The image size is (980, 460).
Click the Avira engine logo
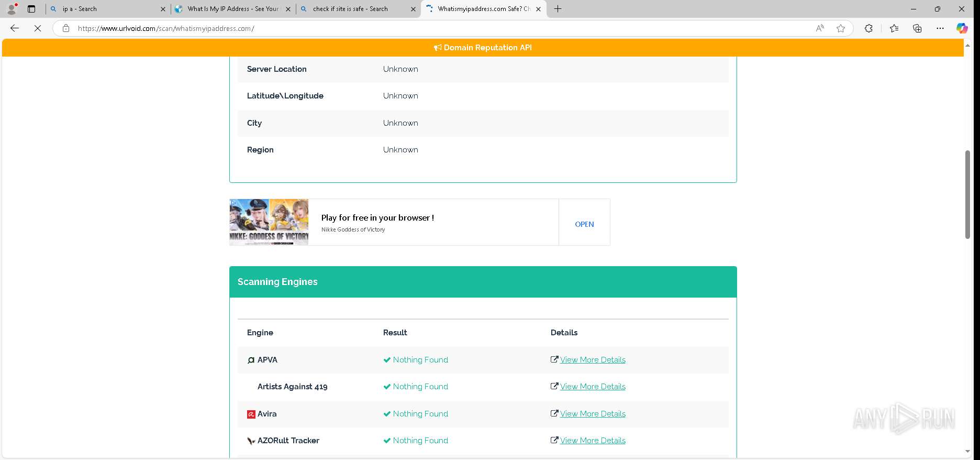251,414
